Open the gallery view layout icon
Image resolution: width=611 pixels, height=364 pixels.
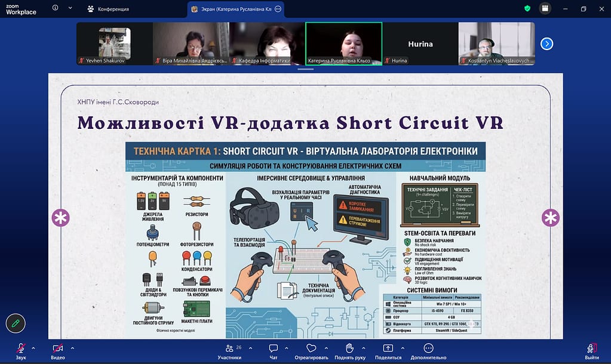(x=544, y=8)
